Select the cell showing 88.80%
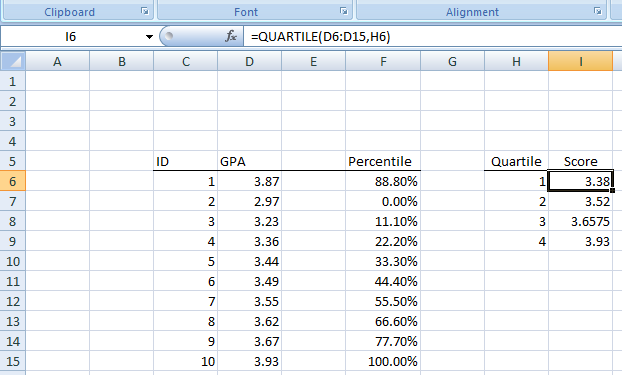 tap(383, 181)
